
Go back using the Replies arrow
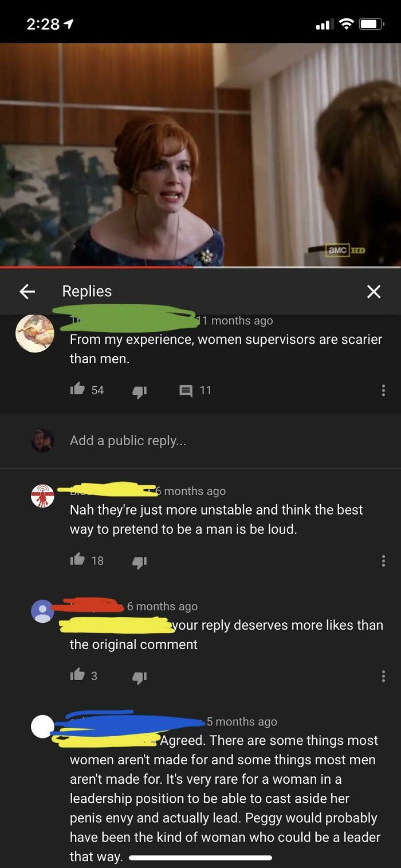click(27, 292)
